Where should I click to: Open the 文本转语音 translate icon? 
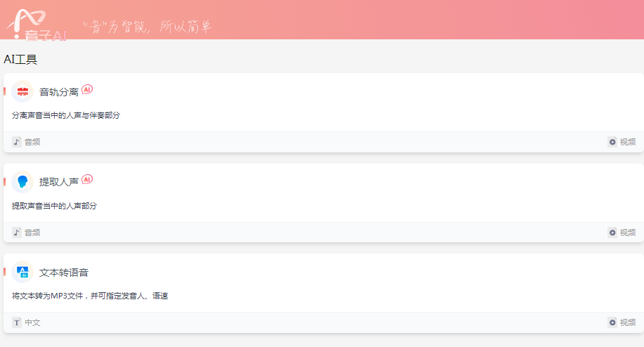point(22,272)
